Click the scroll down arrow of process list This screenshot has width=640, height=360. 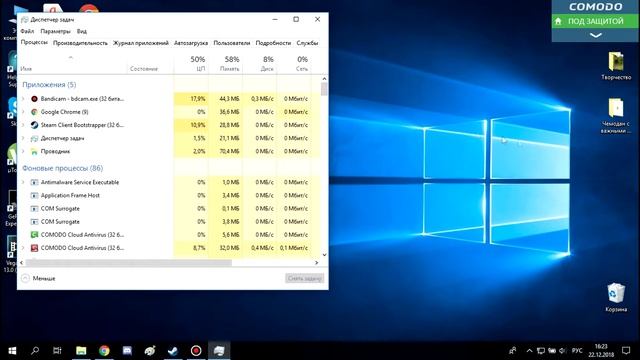coord(324,255)
